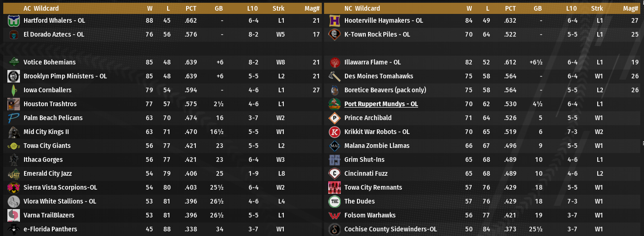Sort NC Wildcard table by Strk column
The width and height of the screenshot is (644, 236).
point(597,8)
